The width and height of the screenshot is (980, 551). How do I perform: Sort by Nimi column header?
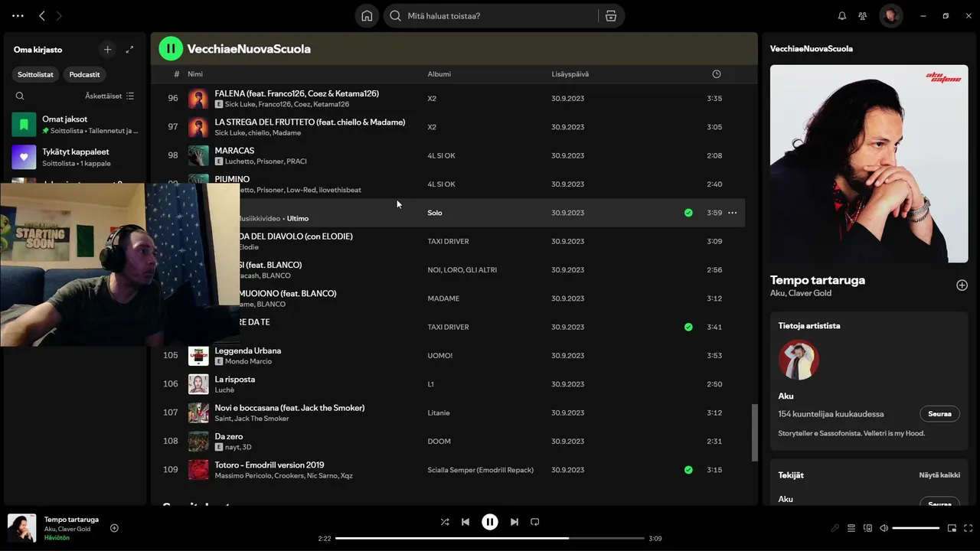click(195, 74)
